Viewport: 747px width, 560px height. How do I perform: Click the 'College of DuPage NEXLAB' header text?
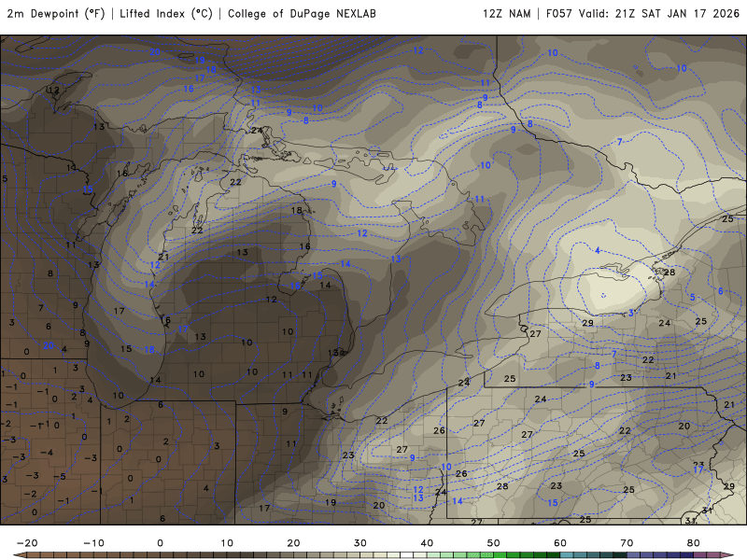pyautogui.click(x=302, y=14)
